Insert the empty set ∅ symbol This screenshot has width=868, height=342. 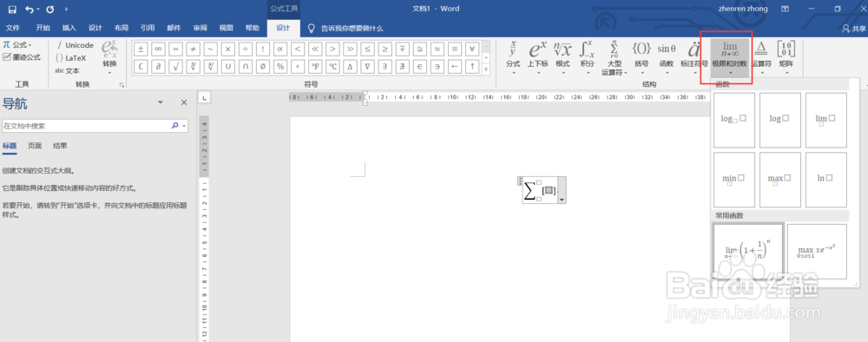point(263,67)
